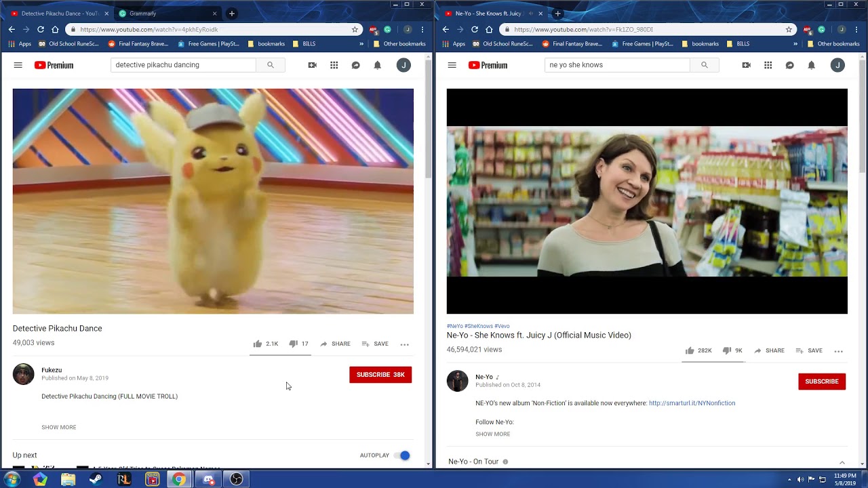868x488 pixels.
Task: Open Chrome three-dot menu in right window
Action: [856, 30]
